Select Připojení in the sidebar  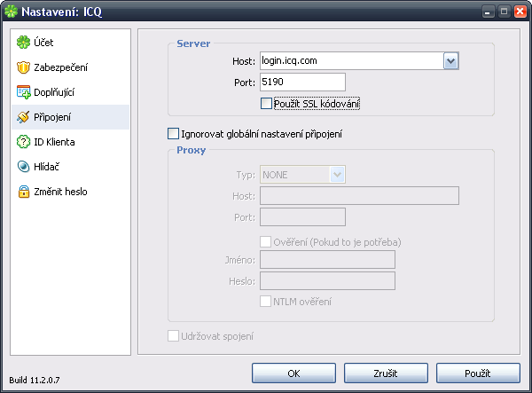pyautogui.click(x=70, y=117)
